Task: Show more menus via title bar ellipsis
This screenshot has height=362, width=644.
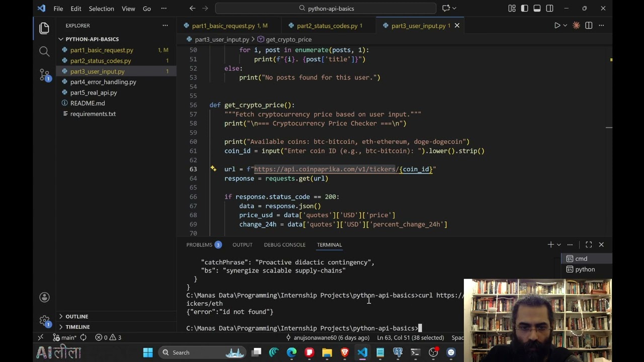Action: coord(164,9)
